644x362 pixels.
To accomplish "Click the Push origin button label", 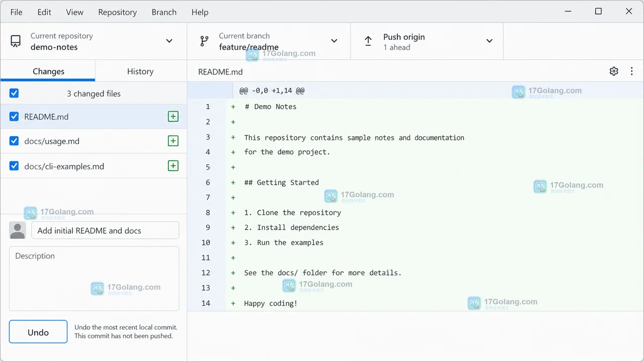I will coord(404,37).
